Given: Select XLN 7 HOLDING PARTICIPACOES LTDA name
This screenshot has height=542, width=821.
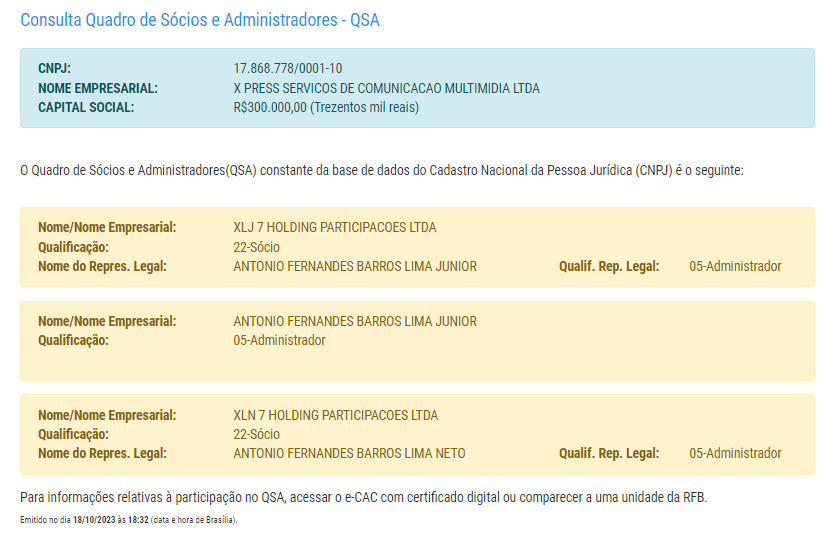Looking at the screenshot, I should [x=335, y=415].
